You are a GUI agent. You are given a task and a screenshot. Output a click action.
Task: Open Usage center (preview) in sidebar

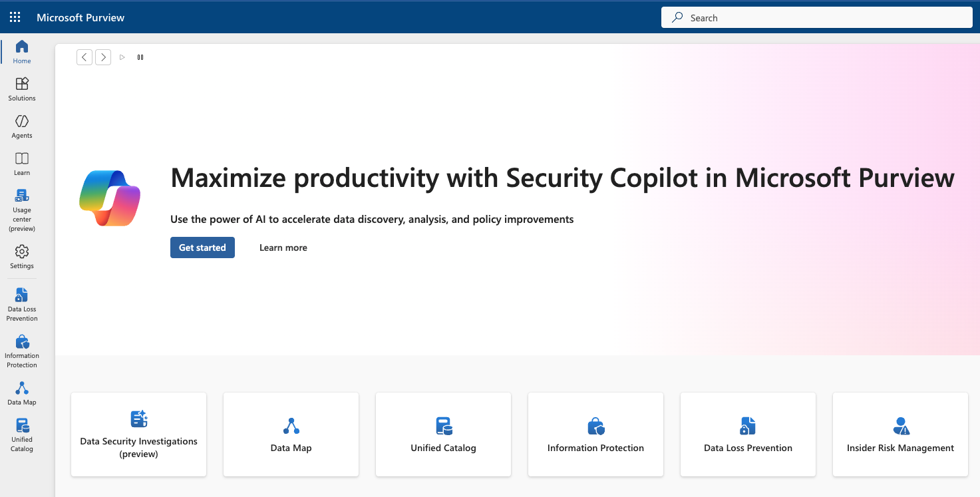pos(22,209)
